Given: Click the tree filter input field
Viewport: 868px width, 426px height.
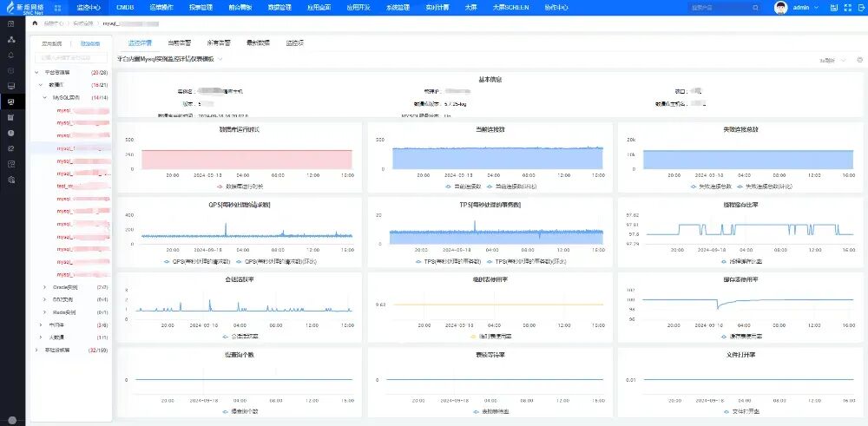Looking at the screenshot, I should 71,57.
